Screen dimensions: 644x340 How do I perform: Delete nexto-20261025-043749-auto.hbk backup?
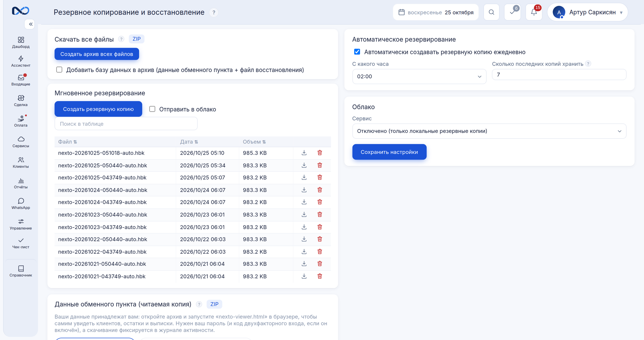click(320, 177)
